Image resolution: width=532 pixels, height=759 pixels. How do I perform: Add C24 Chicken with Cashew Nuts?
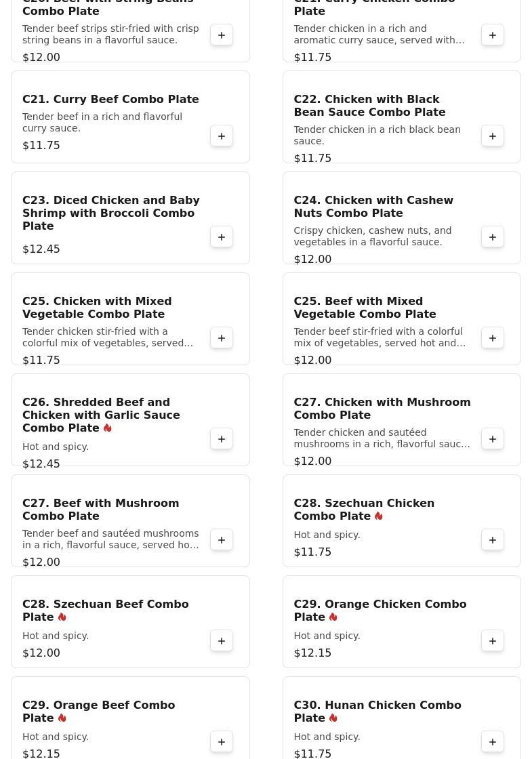pyautogui.click(x=493, y=237)
